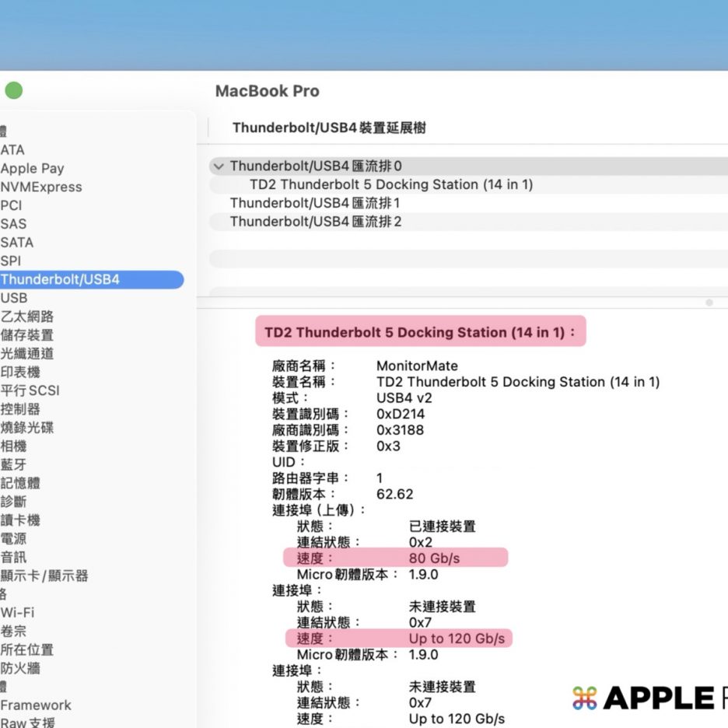This screenshot has height=728, width=728.
Task: Open 防火牆 firewall information
Action: tap(20, 668)
